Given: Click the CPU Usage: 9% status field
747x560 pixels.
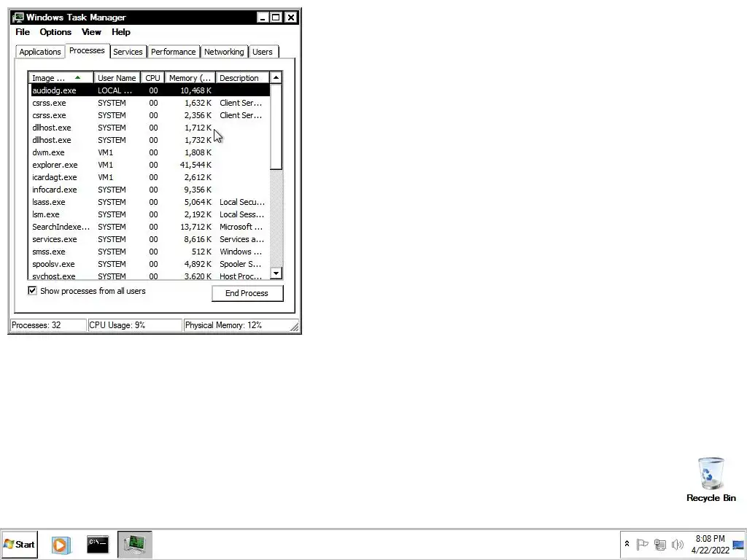Looking at the screenshot, I should click(x=135, y=325).
